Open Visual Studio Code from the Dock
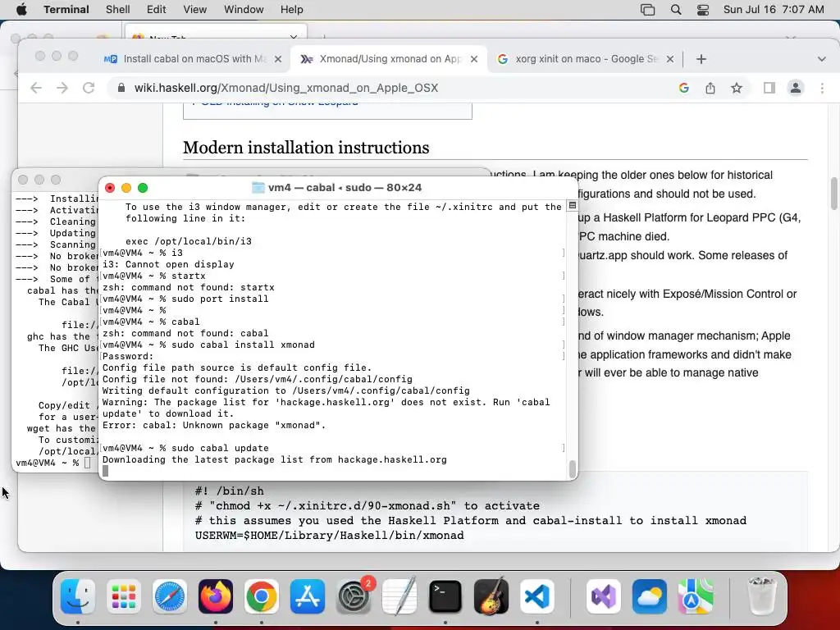Screen dimensions: 840x630 click(x=536, y=596)
